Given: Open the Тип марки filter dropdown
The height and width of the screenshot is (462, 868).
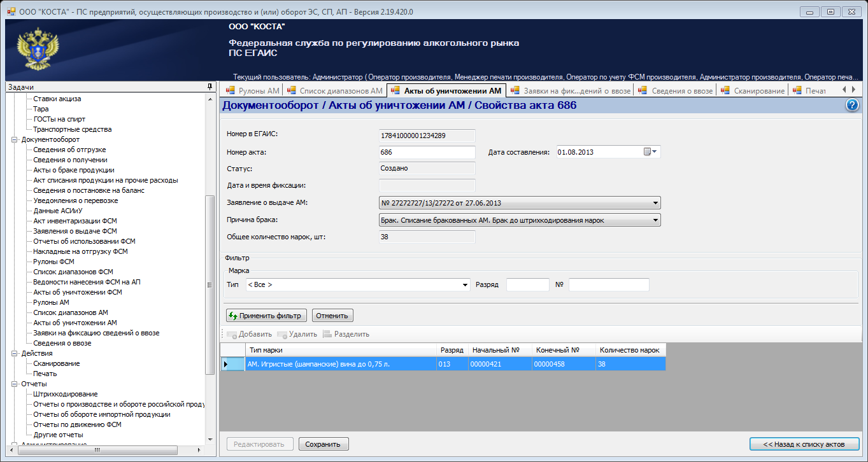Looking at the screenshot, I should tap(465, 284).
